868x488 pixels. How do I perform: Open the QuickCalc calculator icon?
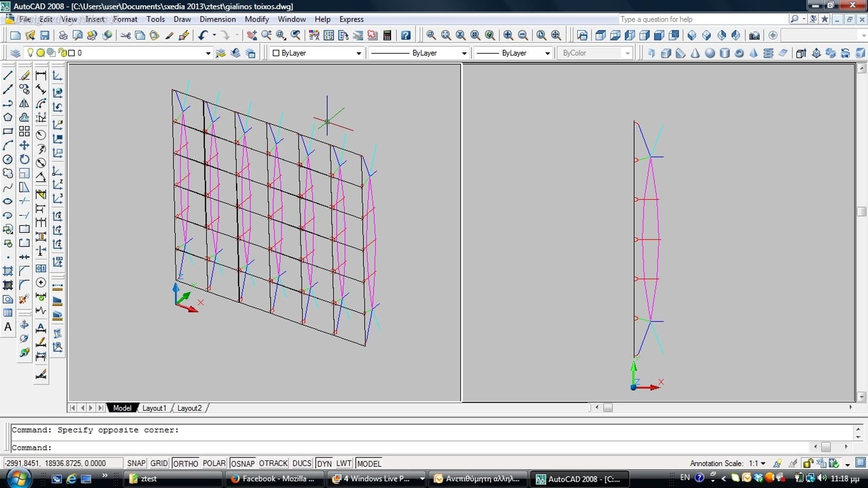click(387, 35)
